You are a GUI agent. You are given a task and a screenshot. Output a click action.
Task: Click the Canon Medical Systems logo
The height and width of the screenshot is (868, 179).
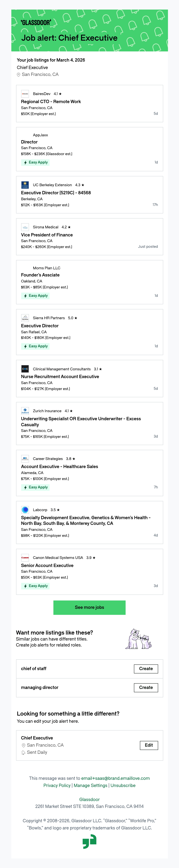click(25, 558)
